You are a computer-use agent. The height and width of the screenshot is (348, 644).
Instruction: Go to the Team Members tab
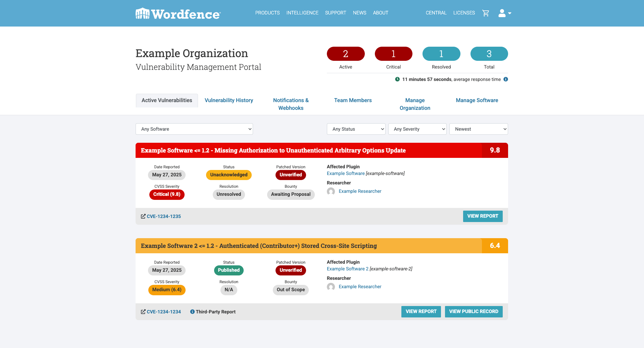click(x=353, y=100)
